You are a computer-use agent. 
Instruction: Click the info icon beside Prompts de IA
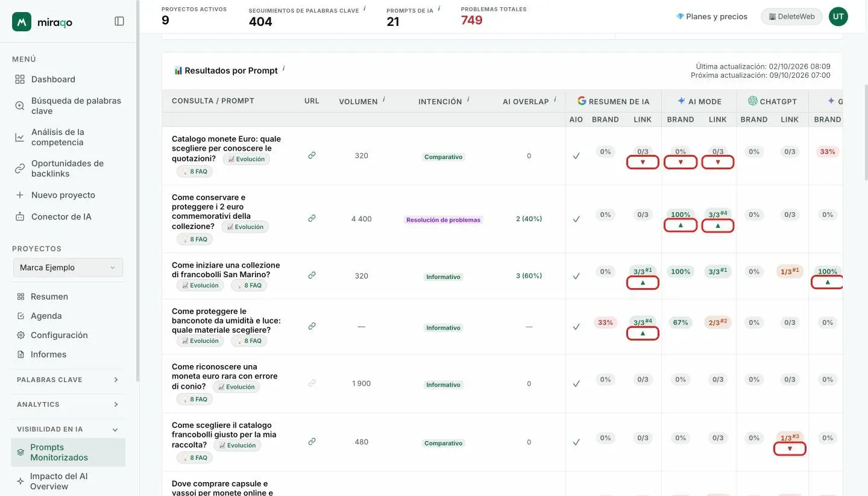[439, 8]
